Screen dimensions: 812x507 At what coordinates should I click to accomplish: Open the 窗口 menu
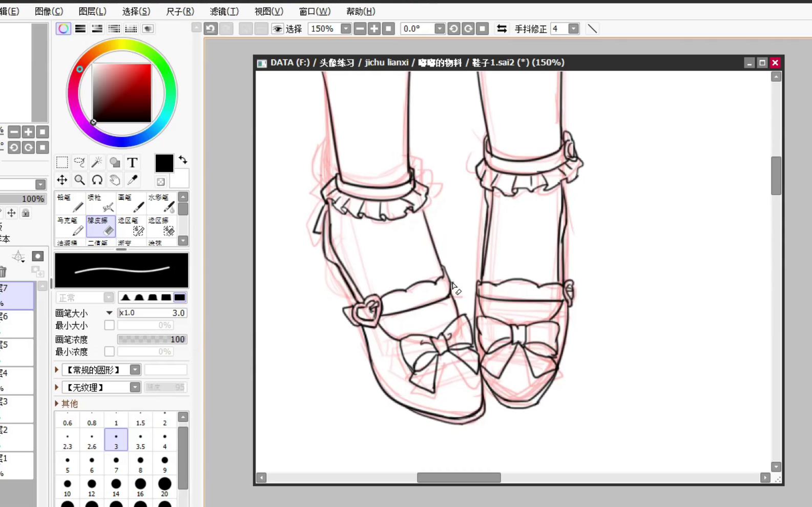point(315,11)
